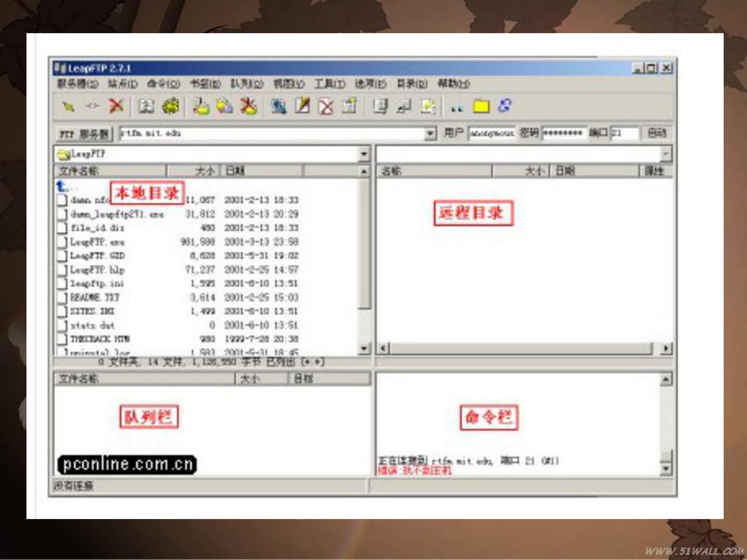The height and width of the screenshot is (560, 747).
Task: Click the up-directory arrow in local list
Action: tap(62, 186)
